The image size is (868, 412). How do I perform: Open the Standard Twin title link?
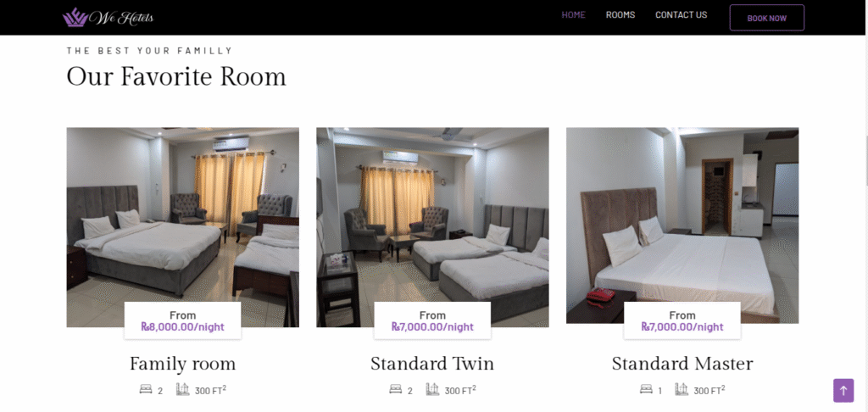click(432, 364)
